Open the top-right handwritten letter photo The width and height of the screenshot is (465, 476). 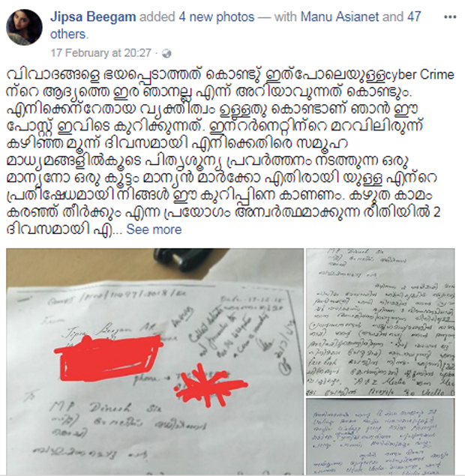coord(380,322)
